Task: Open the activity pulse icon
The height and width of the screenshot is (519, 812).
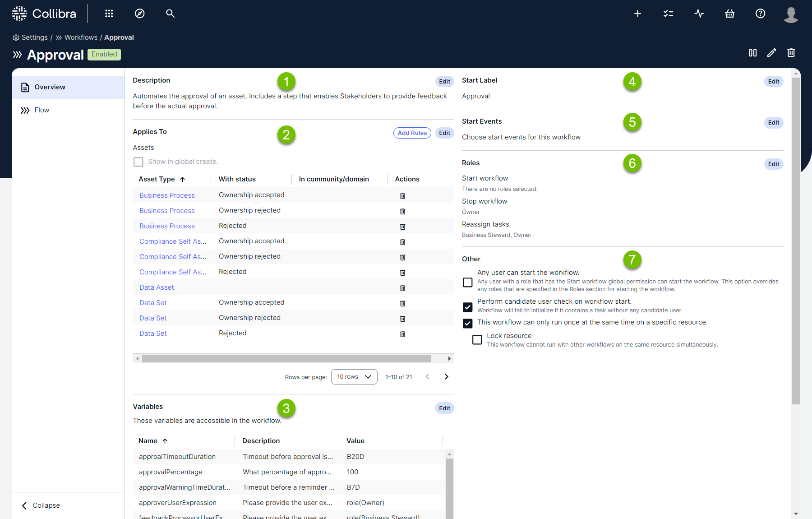Action: (x=699, y=14)
